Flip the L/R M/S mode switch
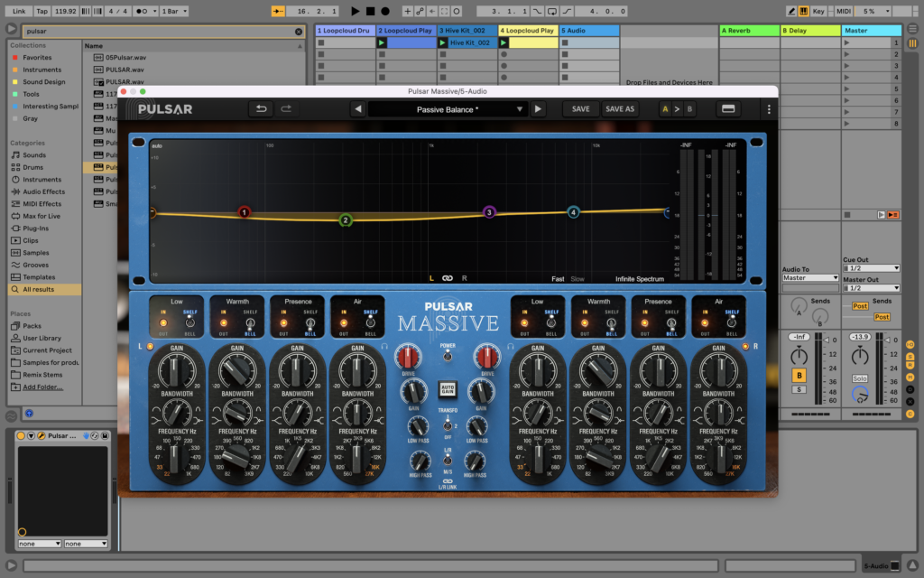The image size is (924, 578). point(448,460)
